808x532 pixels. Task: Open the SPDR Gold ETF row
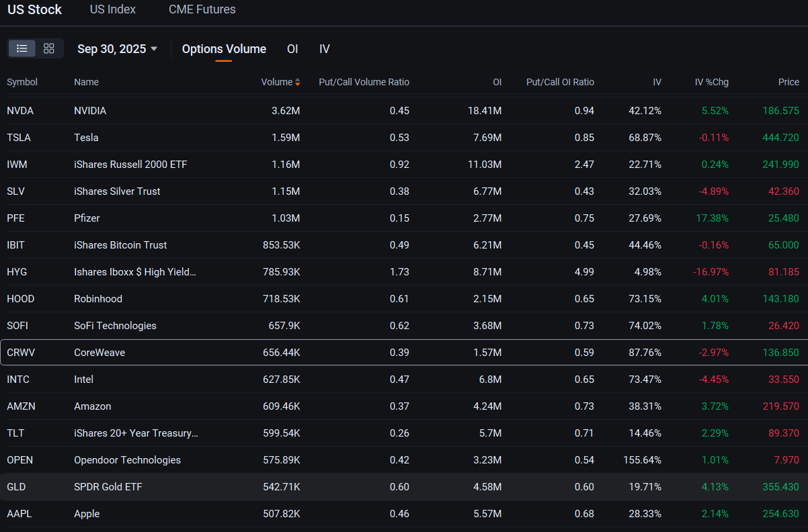tap(404, 486)
